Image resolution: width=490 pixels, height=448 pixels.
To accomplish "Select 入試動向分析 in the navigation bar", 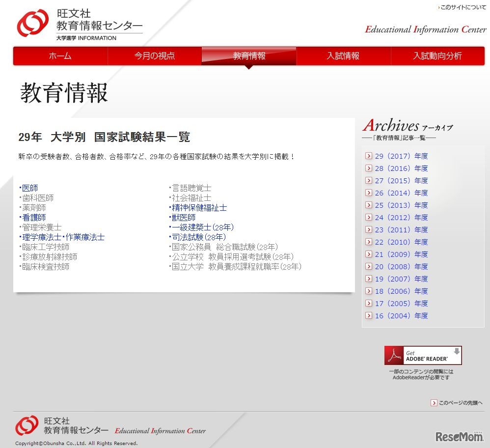I will pos(437,56).
